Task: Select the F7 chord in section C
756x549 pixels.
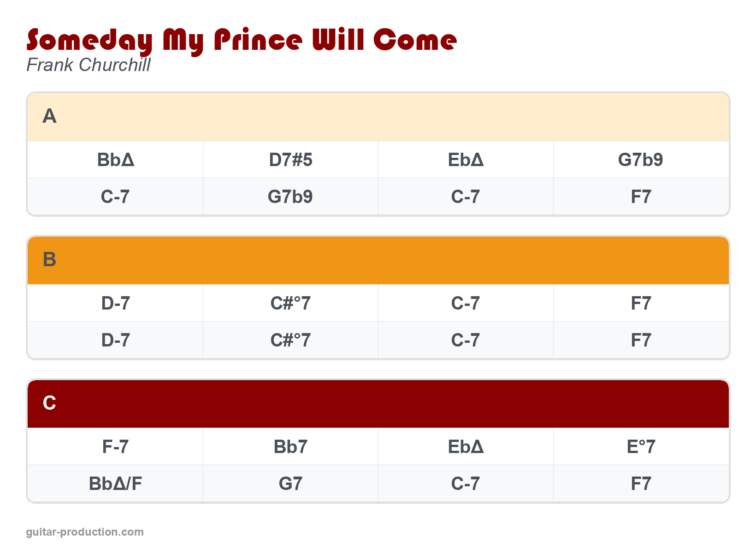Action: click(x=641, y=483)
